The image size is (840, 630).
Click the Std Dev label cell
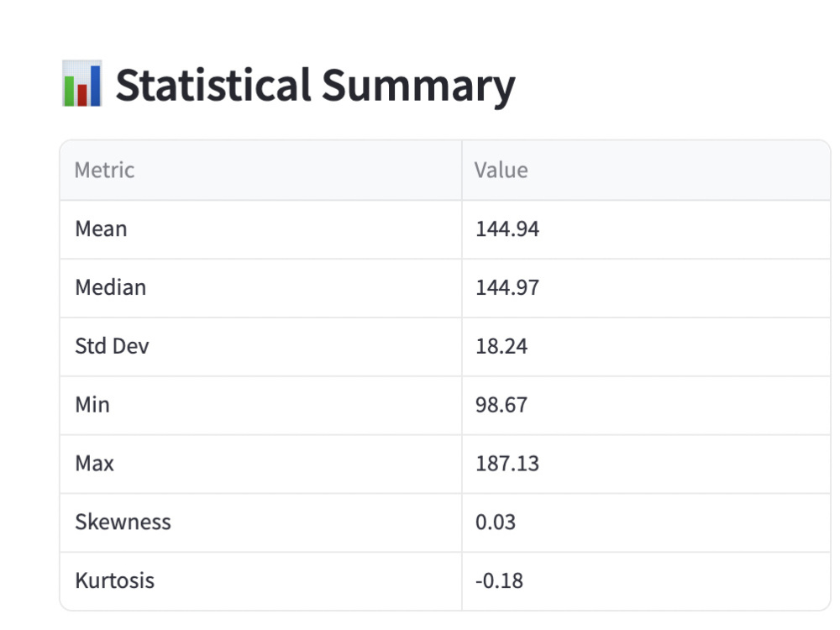tap(261, 347)
